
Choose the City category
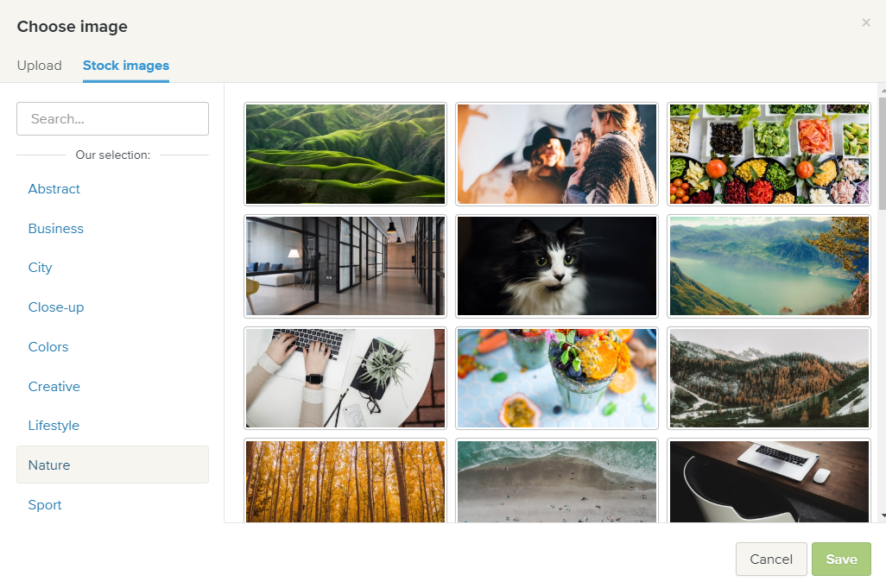[x=40, y=267]
